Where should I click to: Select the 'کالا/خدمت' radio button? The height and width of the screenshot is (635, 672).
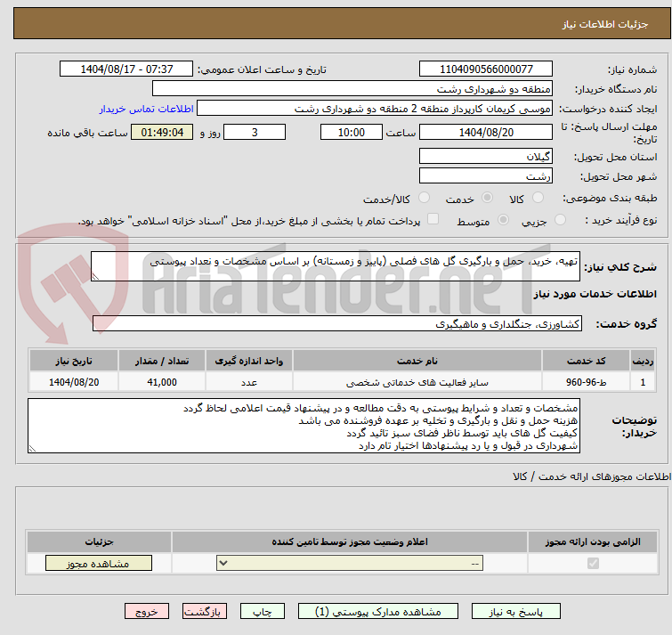click(x=424, y=198)
